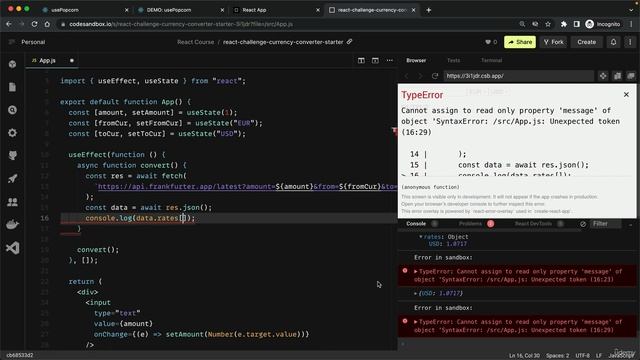Select the Console tab

[x=416, y=224]
